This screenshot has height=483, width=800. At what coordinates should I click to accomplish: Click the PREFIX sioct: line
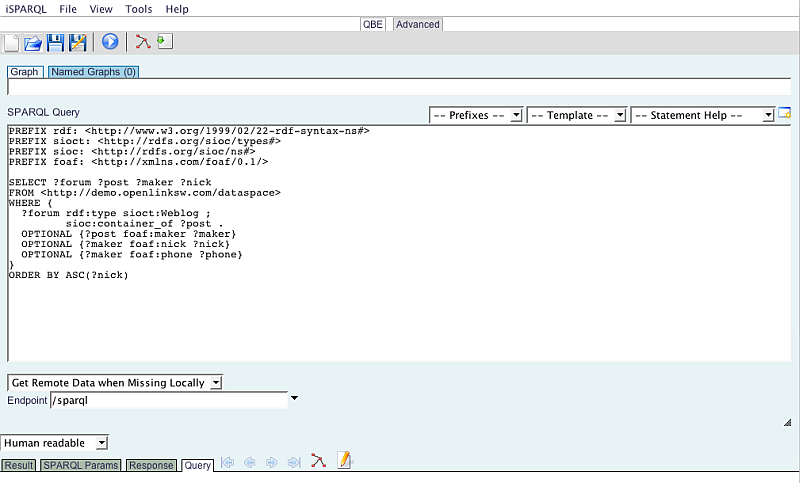[x=144, y=141]
